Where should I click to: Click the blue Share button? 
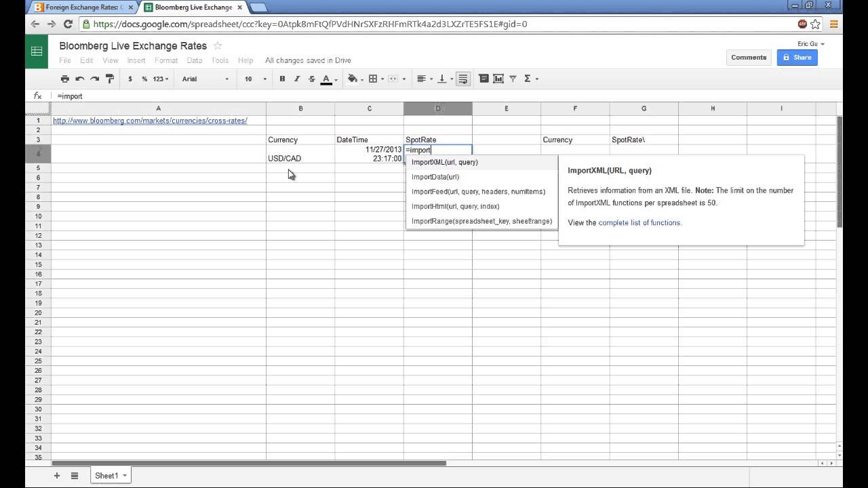coord(797,58)
